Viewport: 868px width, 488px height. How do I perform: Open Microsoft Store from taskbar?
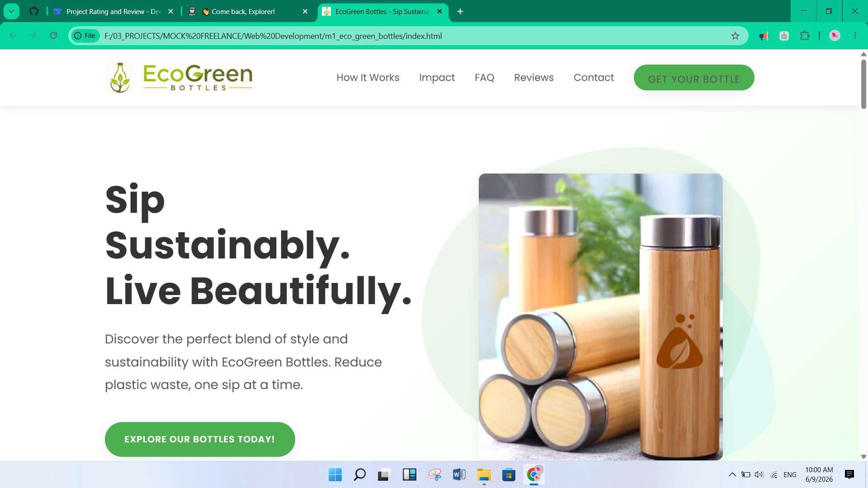pos(509,474)
